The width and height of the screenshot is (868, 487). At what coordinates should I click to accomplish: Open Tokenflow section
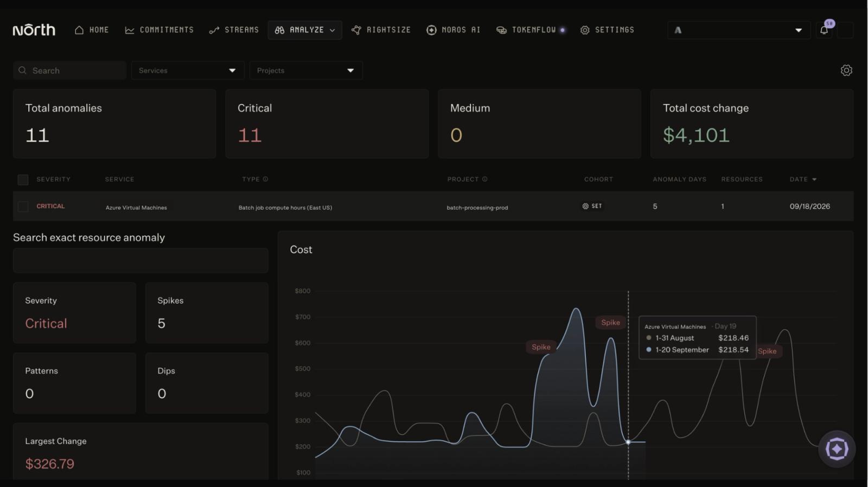(x=531, y=30)
